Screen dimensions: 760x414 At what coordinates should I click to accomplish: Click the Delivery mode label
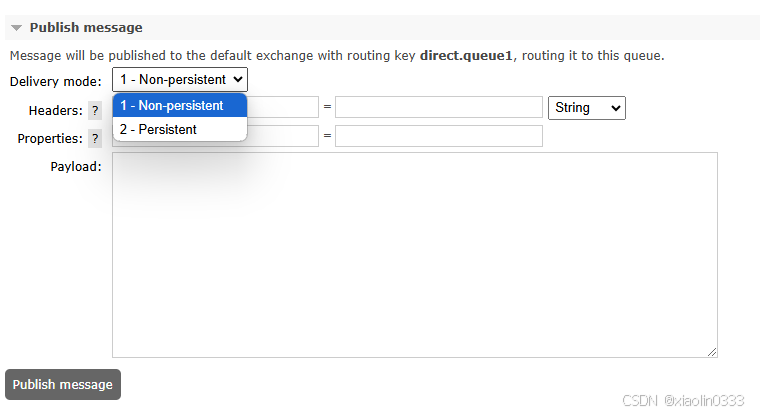click(x=56, y=81)
